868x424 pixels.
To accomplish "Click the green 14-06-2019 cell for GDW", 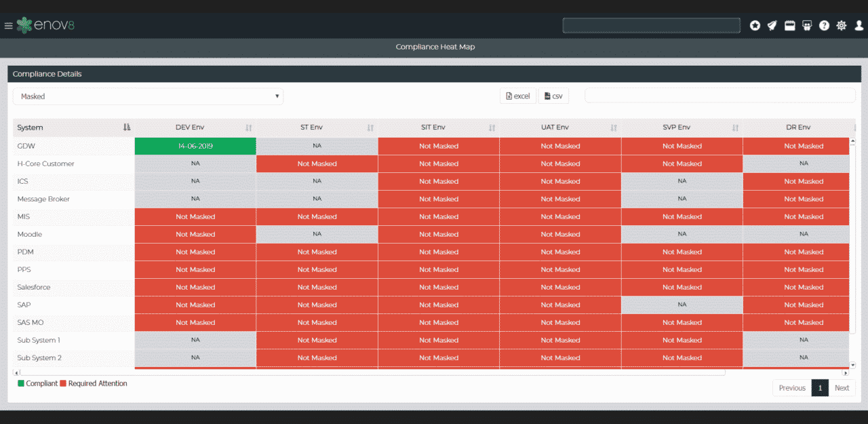I will point(195,146).
